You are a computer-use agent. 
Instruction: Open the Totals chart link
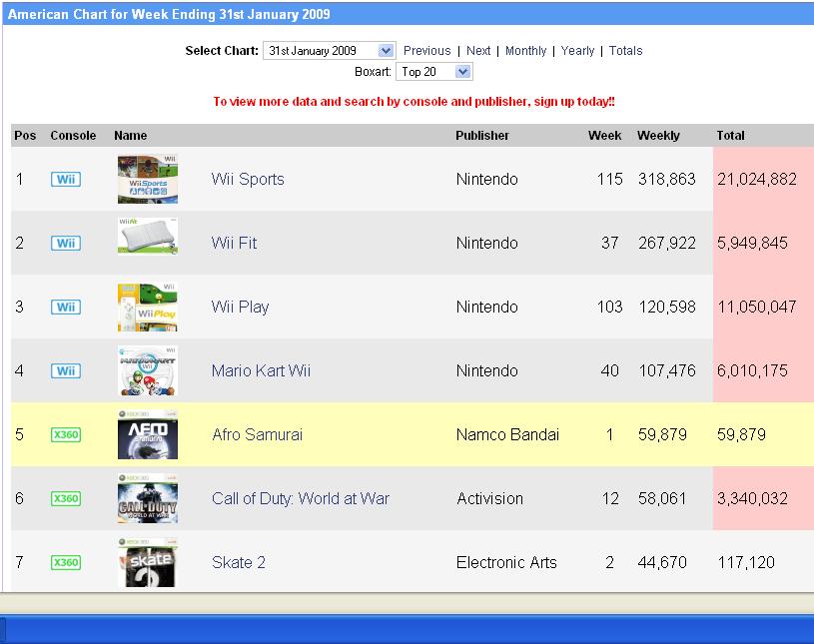pyautogui.click(x=625, y=51)
